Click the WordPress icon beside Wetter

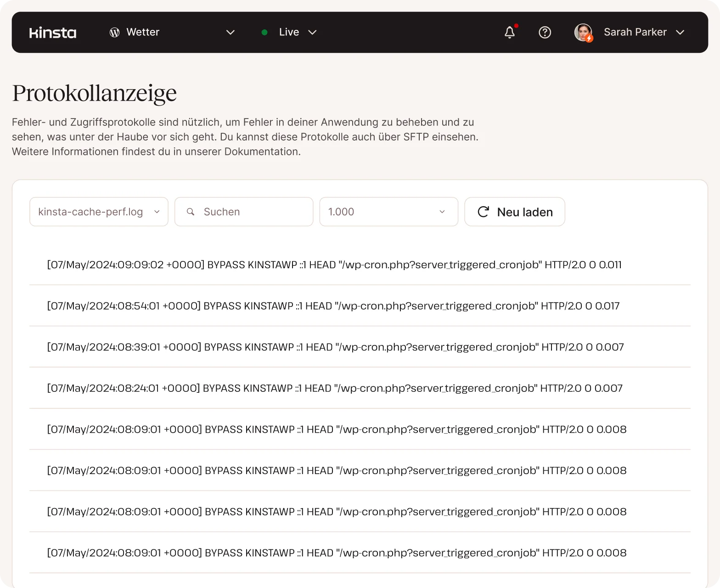click(115, 32)
